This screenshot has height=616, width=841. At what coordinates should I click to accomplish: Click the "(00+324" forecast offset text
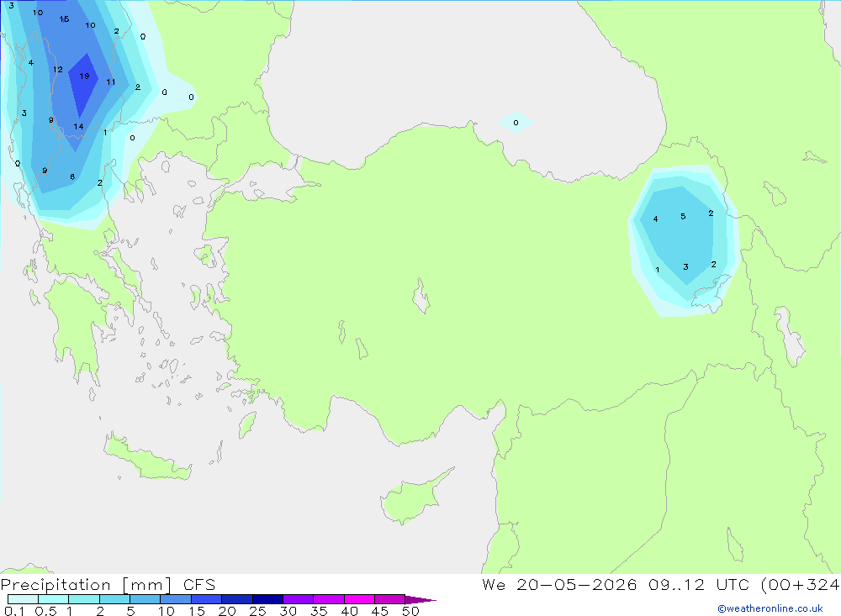(801, 585)
